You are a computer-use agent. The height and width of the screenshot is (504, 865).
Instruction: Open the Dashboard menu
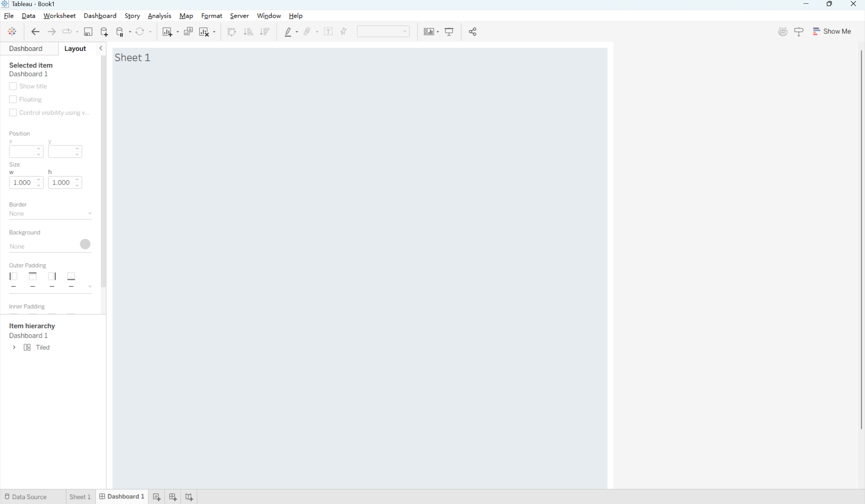(100, 16)
